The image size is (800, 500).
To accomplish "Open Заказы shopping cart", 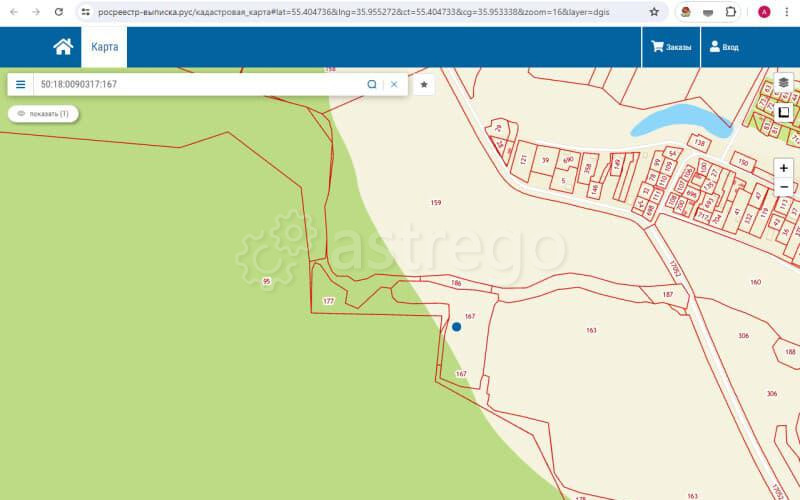I will pos(671,47).
